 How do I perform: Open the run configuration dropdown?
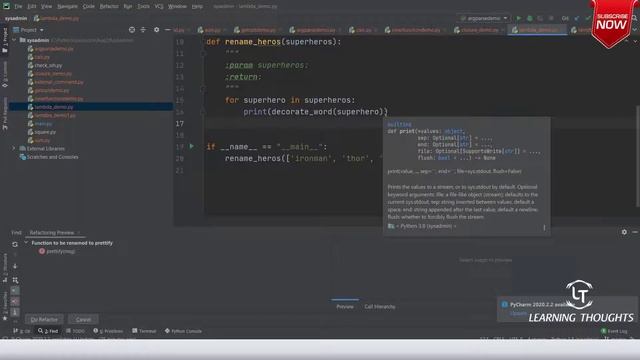tap(484, 18)
